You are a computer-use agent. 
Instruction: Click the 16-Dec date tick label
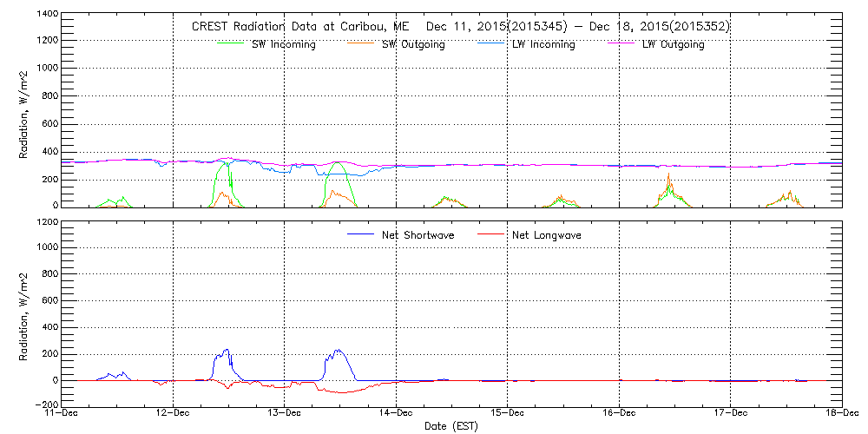coord(619,413)
